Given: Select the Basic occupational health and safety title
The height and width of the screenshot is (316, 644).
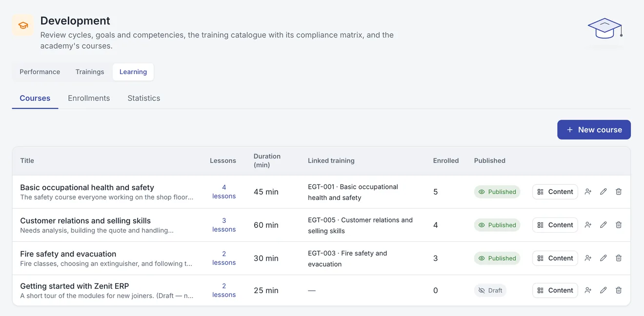Looking at the screenshot, I should click(x=87, y=187).
